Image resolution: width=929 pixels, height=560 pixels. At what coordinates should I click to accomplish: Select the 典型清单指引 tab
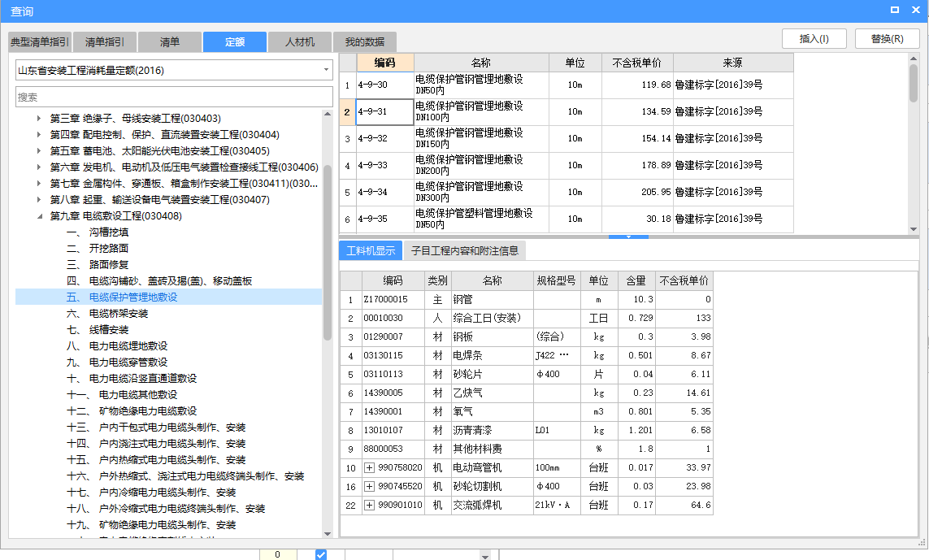click(39, 41)
